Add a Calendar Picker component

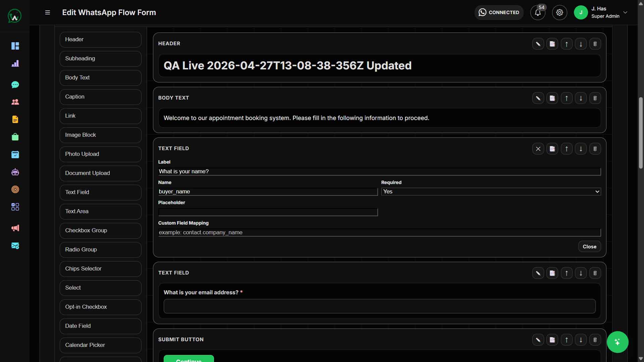[x=101, y=345]
